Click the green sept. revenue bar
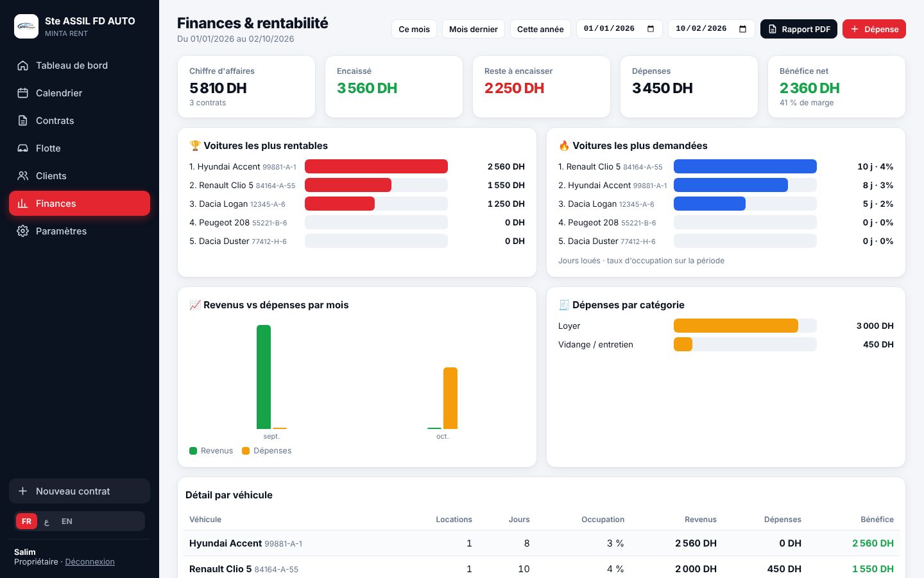Image resolution: width=924 pixels, height=578 pixels. click(264, 377)
